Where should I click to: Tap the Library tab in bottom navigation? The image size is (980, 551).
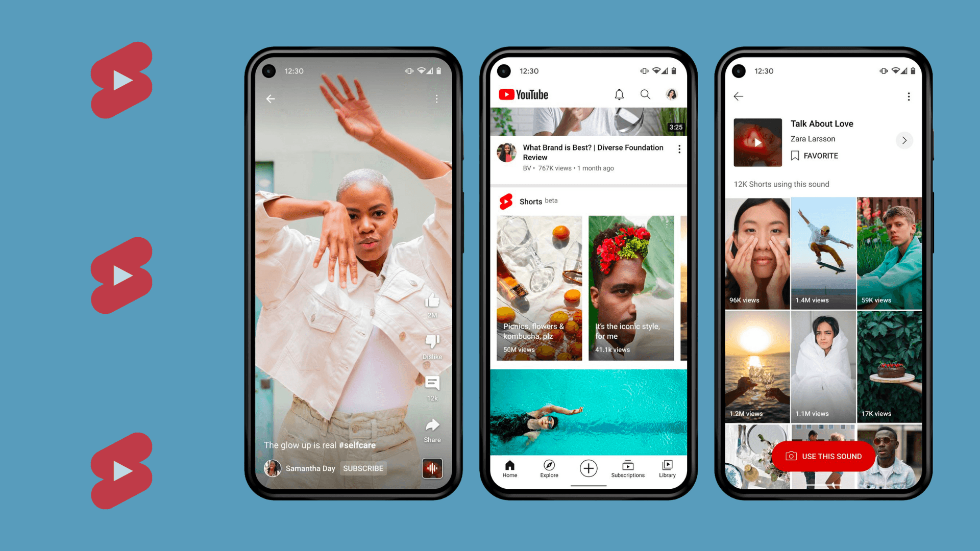click(666, 468)
